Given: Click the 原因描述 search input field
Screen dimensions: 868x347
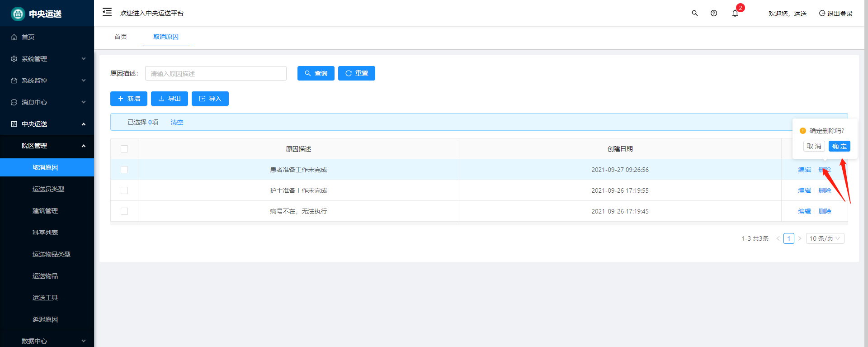Looking at the screenshot, I should pos(216,73).
